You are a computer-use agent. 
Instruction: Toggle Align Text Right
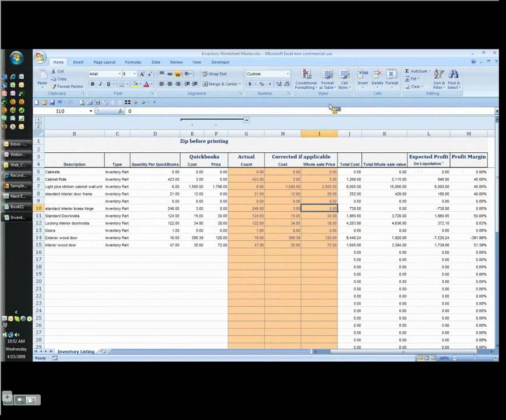point(177,84)
